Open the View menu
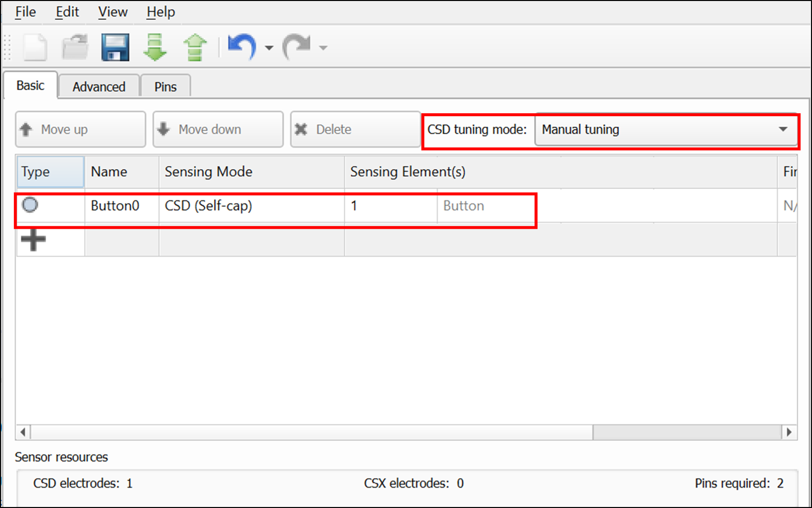This screenshot has width=812, height=508. (x=113, y=12)
